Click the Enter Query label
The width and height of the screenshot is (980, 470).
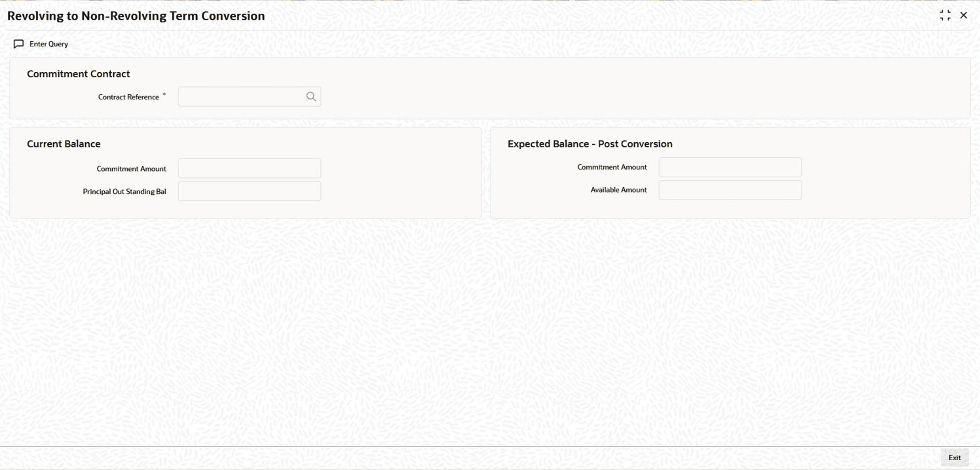point(48,44)
